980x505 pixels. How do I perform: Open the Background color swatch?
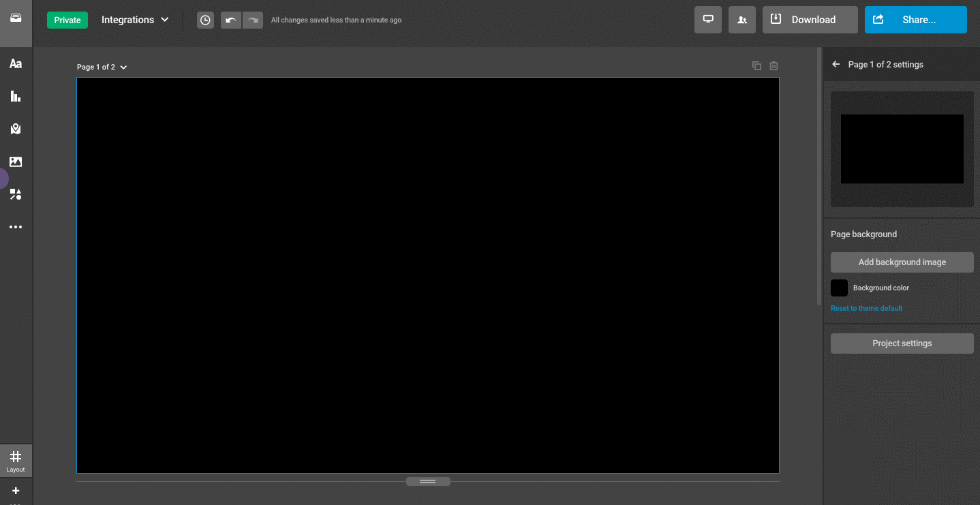pos(839,288)
